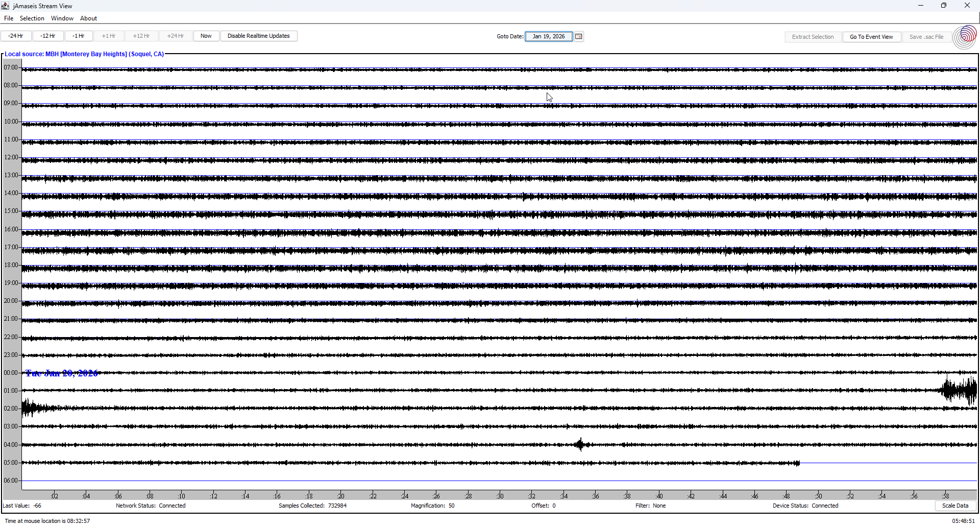This screenshot has height=527, width=980.
Task: Click the Scale Data button
Action: click(955, 506)
